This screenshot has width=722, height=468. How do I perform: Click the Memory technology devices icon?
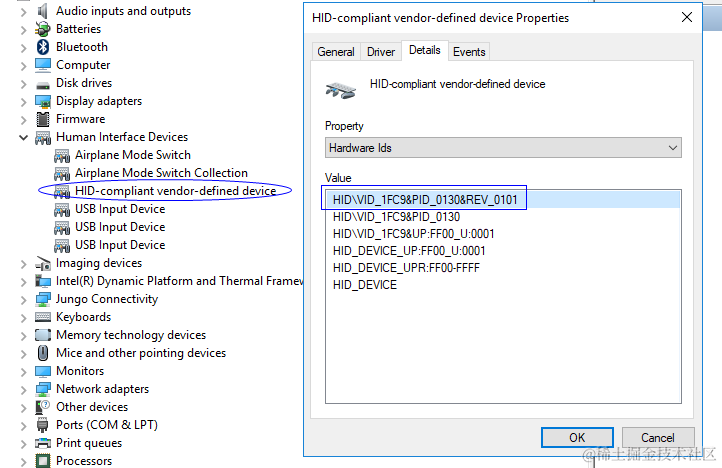click(43, 335)
